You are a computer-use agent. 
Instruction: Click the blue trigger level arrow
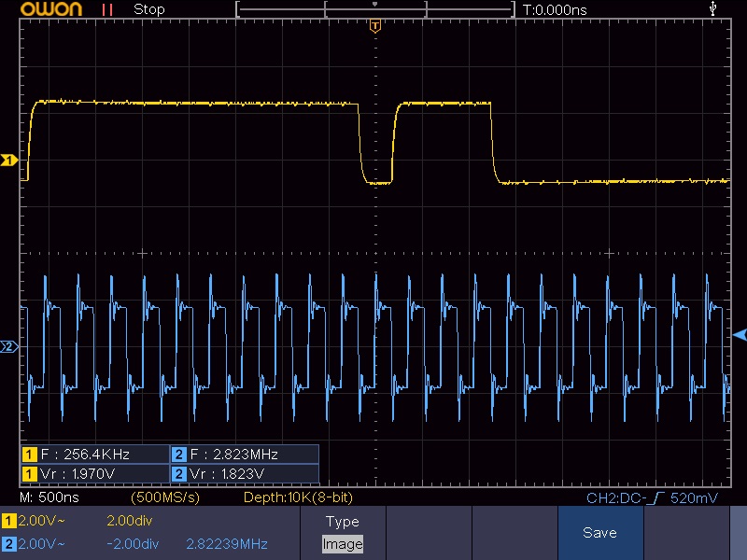click(740, 335)
